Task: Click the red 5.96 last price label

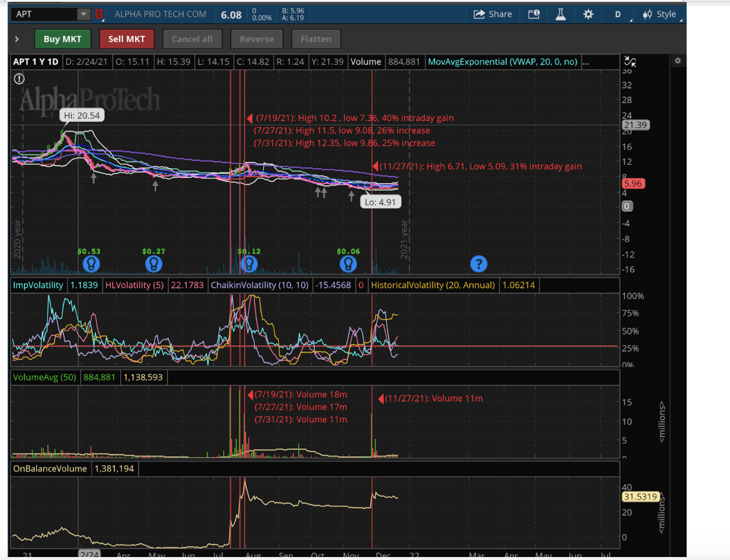Action: [x=633, y=184]
